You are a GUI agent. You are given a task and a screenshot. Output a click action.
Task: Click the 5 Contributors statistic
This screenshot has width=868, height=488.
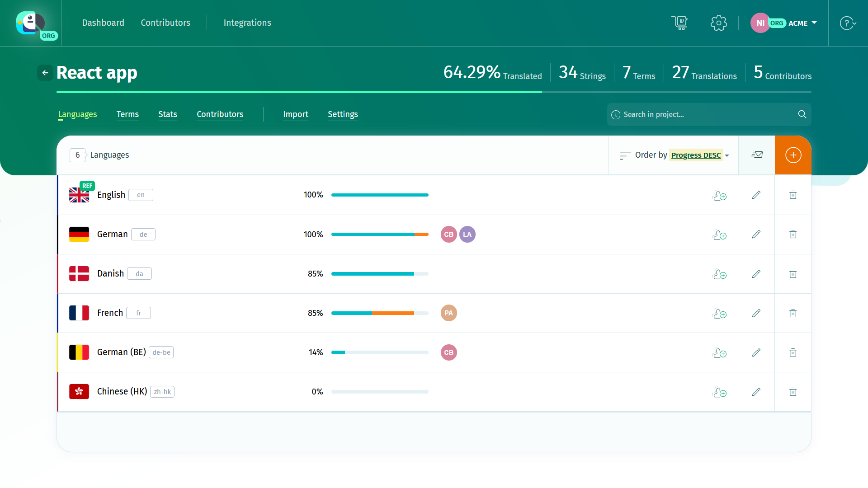pyautogui.click(x=783, y=72)
